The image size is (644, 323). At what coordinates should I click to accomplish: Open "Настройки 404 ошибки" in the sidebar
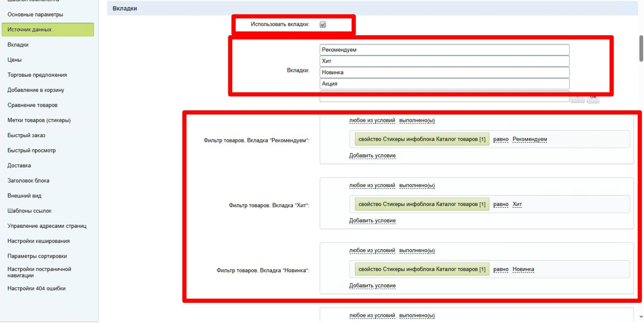pyautogui.click(x=36, y=289)
